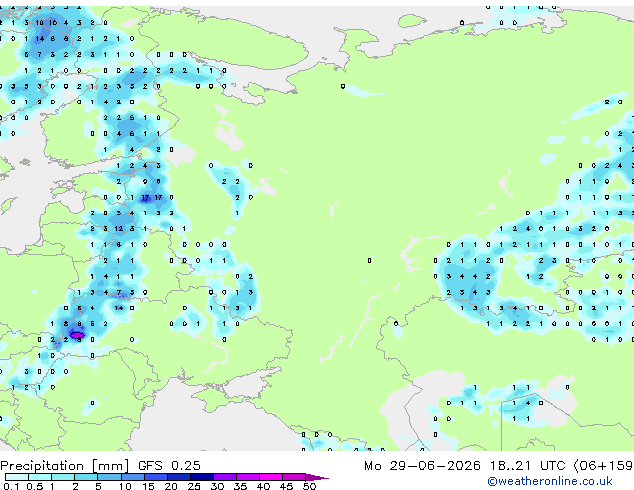Click the 0.1–0.5 mm palest legend swatch
Viewport: 634px width, 490px height.
tap(17, 477)
